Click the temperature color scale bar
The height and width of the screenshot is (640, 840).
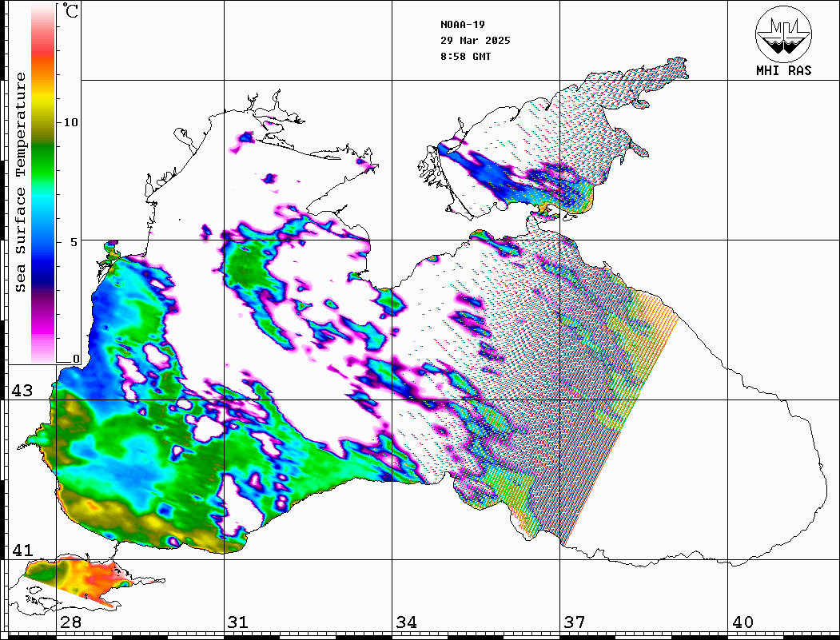(43, 183)
